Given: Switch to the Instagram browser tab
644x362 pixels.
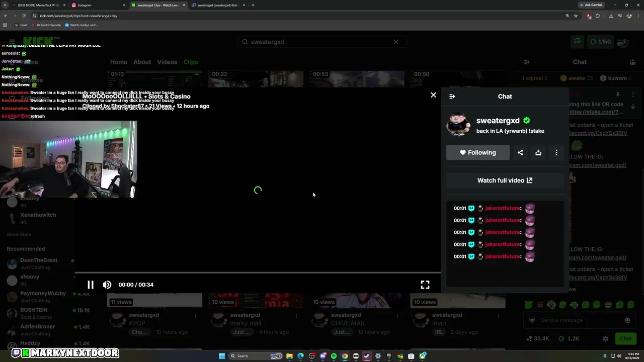Looking at the screenshot, I should click(x=97, y=5).
